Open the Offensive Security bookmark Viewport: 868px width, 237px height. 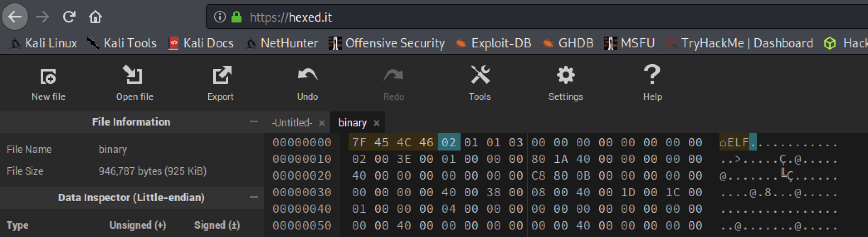[387, 43]
